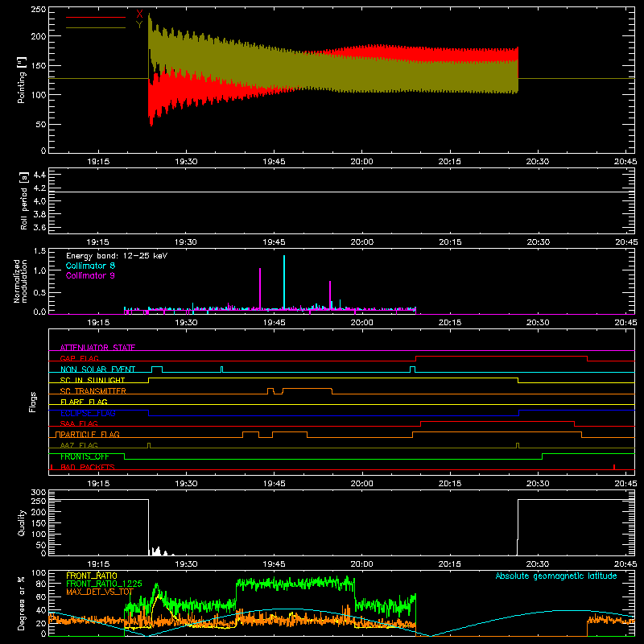This screenshot has height=644, width=644.
Task: Click the first NON_SOLAR_EVENT pulse near 19:25
Action: 157,369
